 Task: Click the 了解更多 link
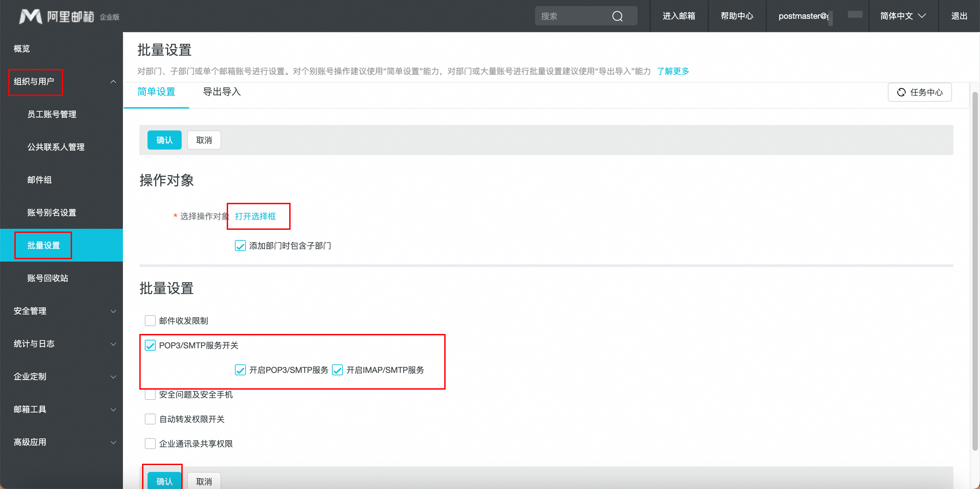673,71
